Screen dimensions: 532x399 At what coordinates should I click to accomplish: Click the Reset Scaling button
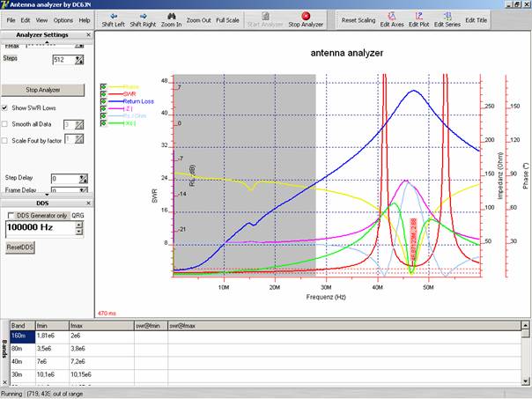356,19
